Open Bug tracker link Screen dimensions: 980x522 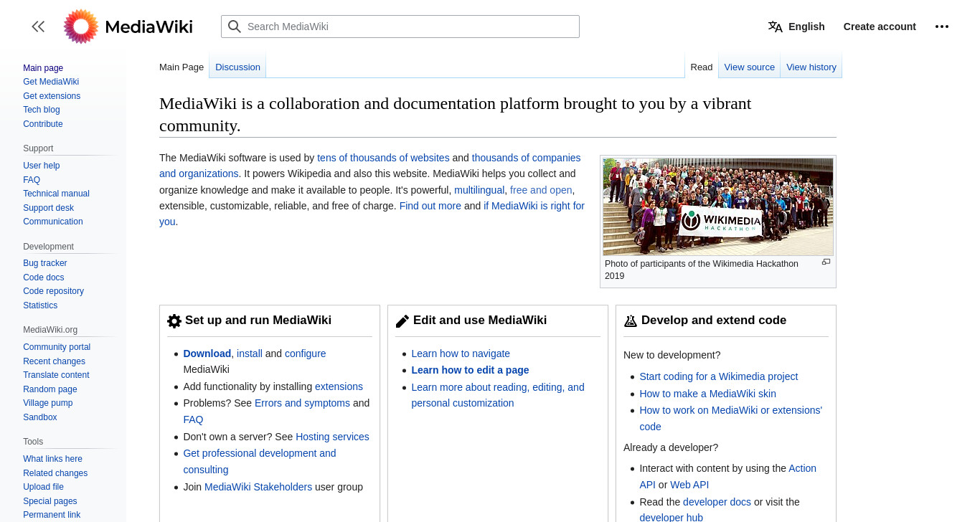click(45, 263)
